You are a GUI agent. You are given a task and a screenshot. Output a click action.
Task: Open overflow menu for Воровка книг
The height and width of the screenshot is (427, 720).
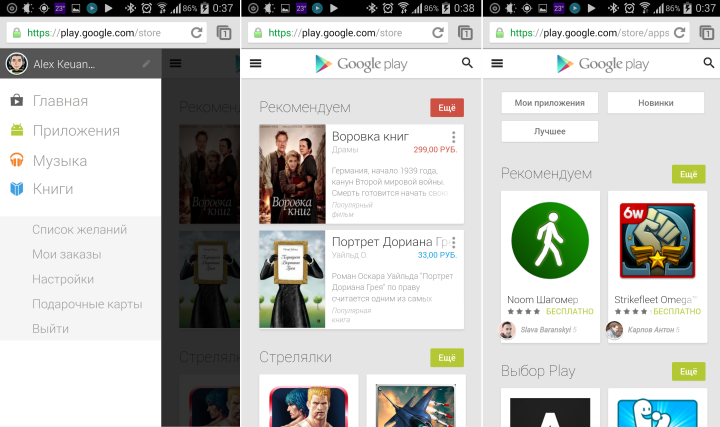pos(454,137)
